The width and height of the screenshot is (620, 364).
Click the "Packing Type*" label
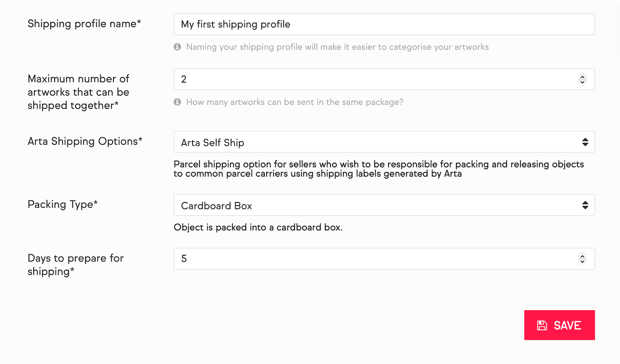point(62,204)
